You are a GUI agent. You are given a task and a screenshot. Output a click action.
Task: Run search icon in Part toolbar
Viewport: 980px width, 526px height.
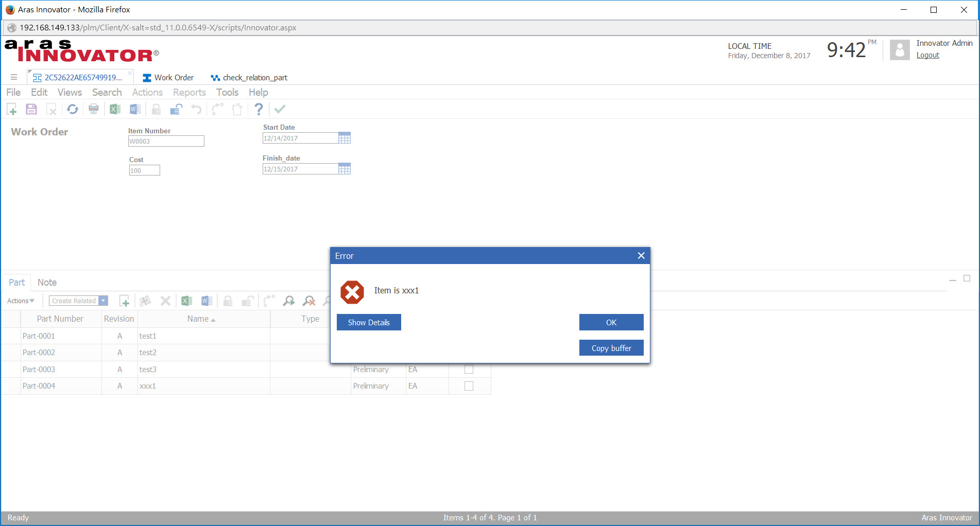coord(289,301)
